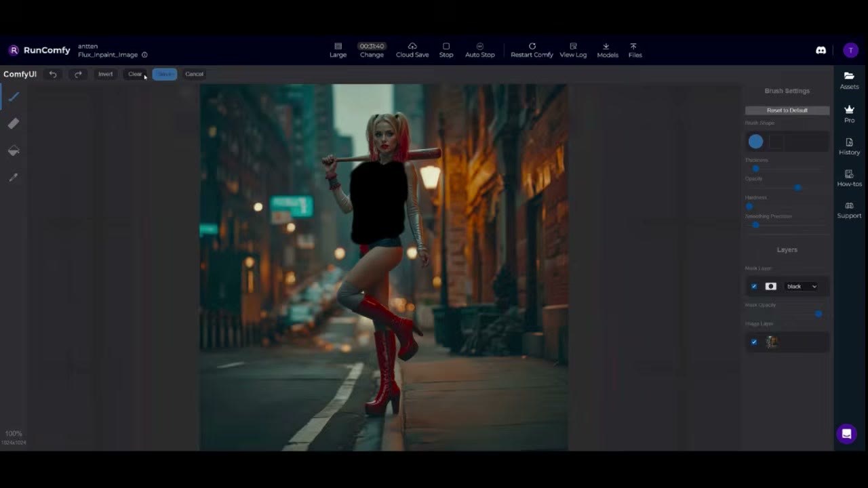Screen dimensions: 868x488
Task: Cancel mask editing
Action: [x=194, y=74]
